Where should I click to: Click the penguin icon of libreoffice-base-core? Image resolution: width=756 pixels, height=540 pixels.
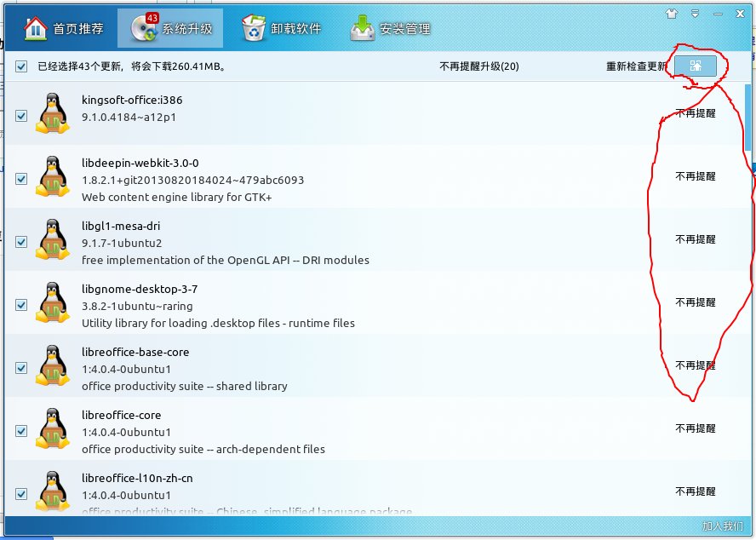point(53,365)
